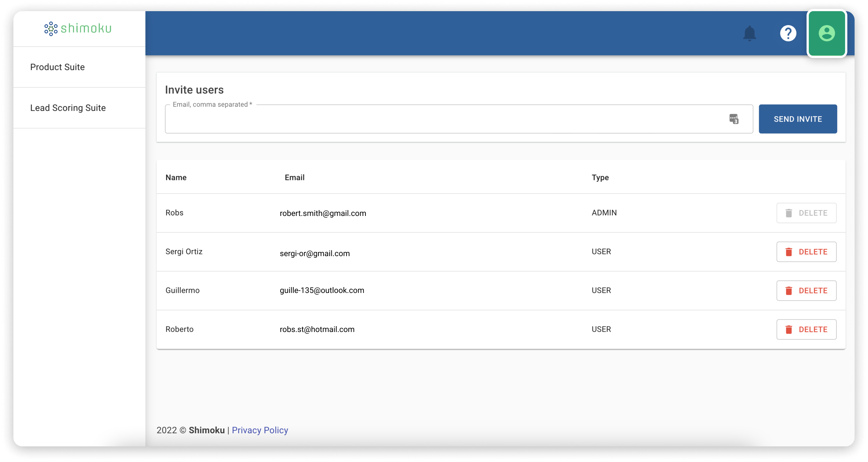Click USER type in Guillermo row

pyautogui.click(x=601, y=290)
